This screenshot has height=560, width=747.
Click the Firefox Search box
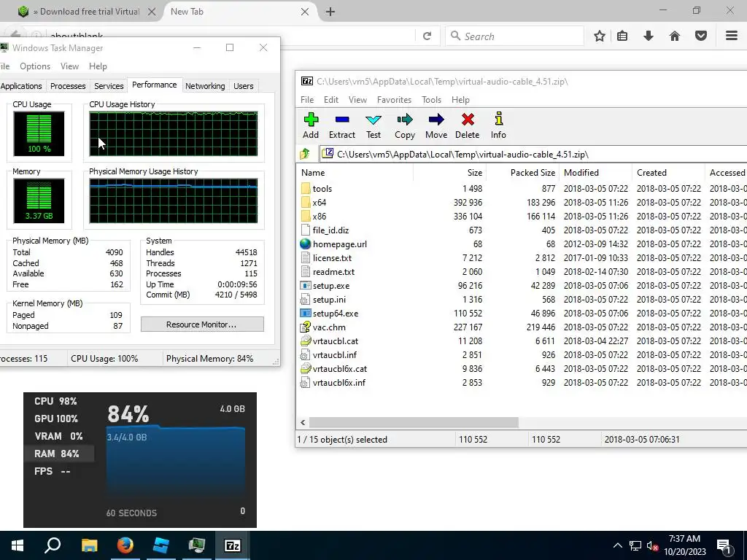[514, 36]
